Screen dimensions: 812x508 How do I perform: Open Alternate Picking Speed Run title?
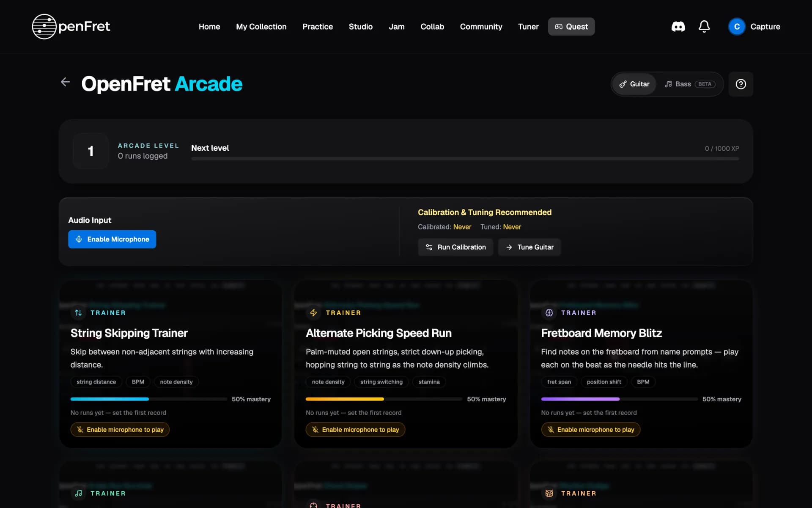point(379,333)
